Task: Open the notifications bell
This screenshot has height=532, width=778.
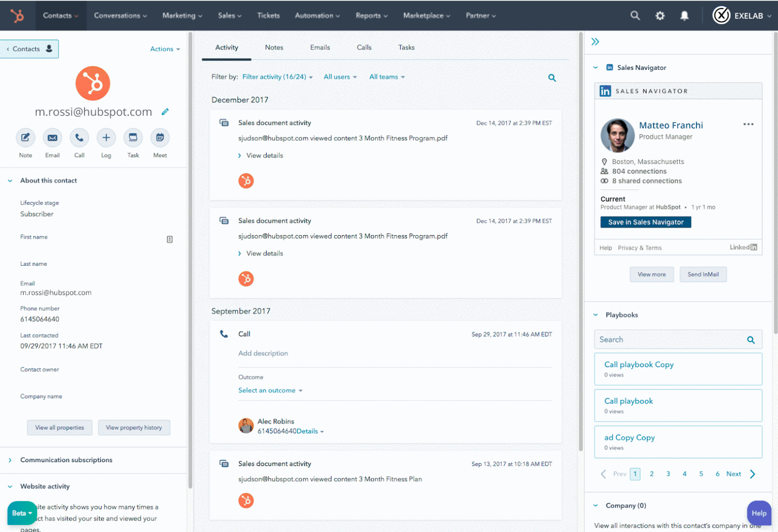Action: (x=684, y=16)
